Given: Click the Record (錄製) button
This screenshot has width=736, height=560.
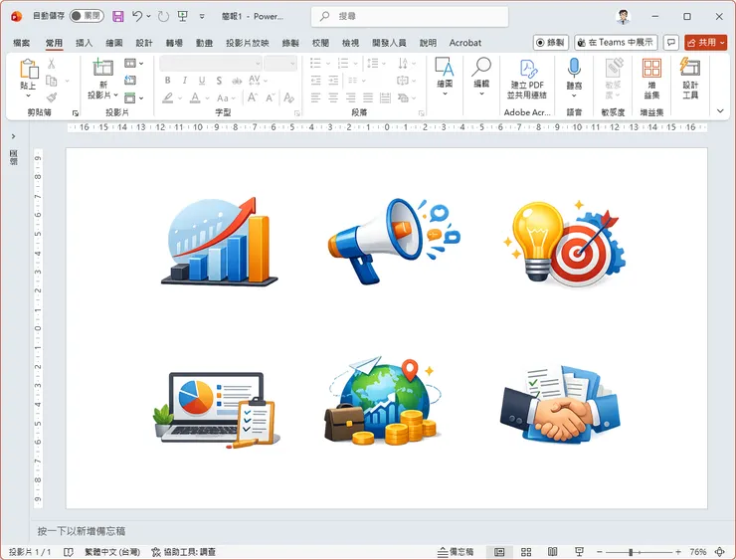Looking at the screenshot, I should 551,42.
